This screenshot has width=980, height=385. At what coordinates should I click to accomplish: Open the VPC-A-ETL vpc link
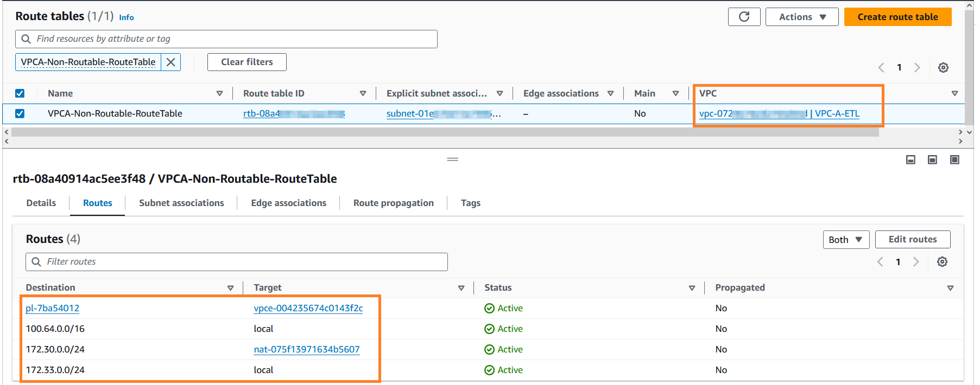pyautogui.click(x=779, y=113)
